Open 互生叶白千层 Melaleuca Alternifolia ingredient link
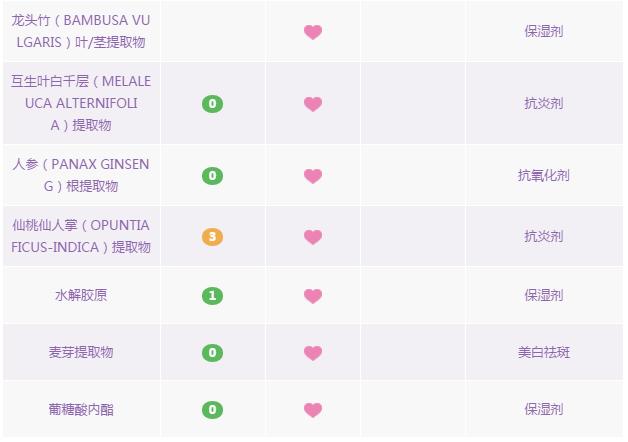The height and width of the screenshot is (442, 628). point(81,103)
